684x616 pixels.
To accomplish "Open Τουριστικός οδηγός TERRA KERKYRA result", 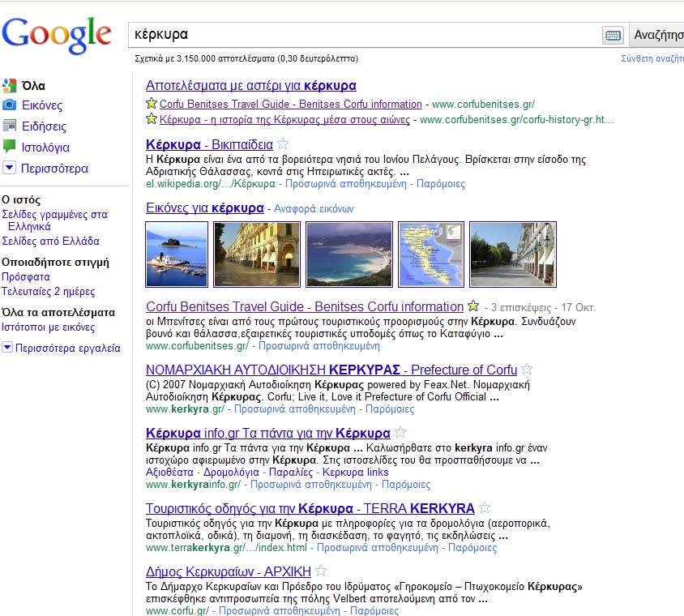I will tap(310, 509).
